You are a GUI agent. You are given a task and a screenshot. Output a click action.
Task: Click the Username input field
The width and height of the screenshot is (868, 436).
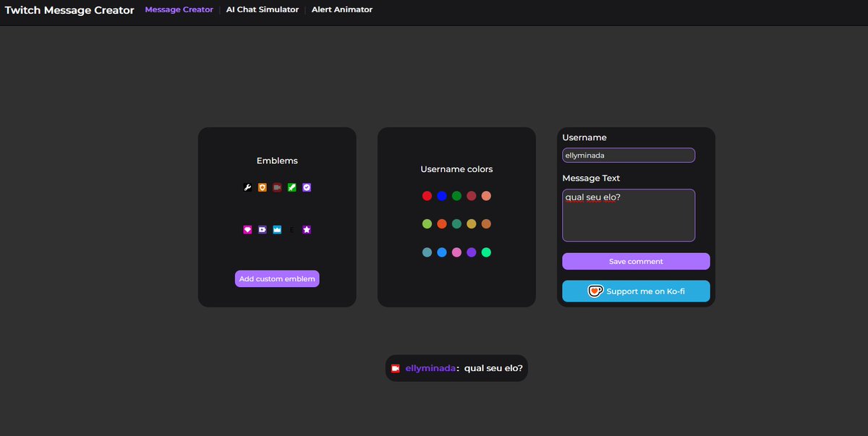click(x=629, y=155)
